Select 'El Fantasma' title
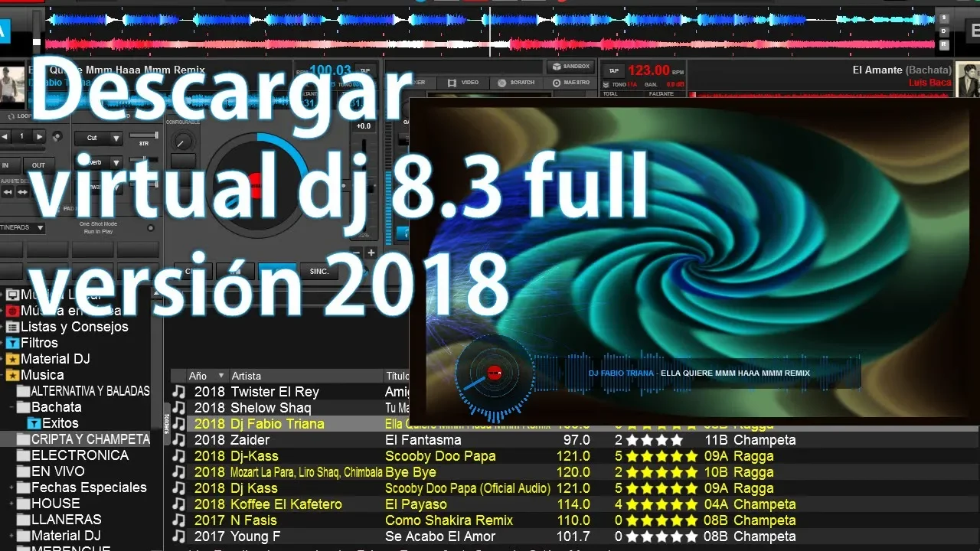 [423, 440]
